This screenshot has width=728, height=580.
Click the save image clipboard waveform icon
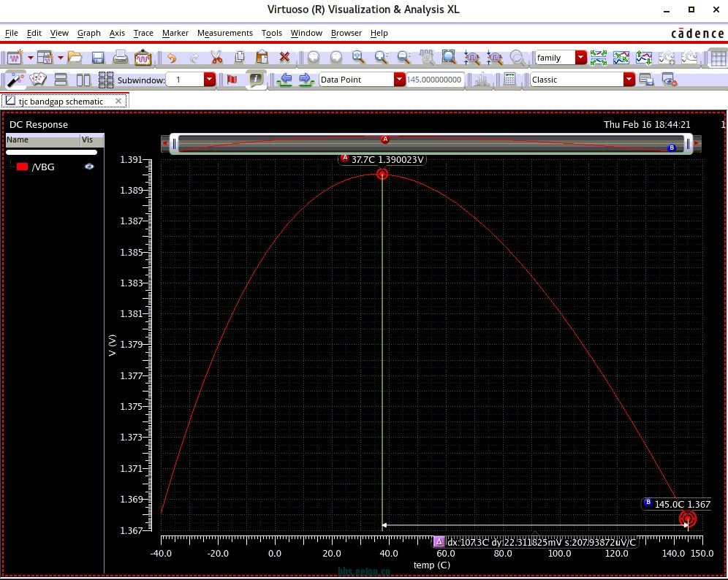click(143, 58)
